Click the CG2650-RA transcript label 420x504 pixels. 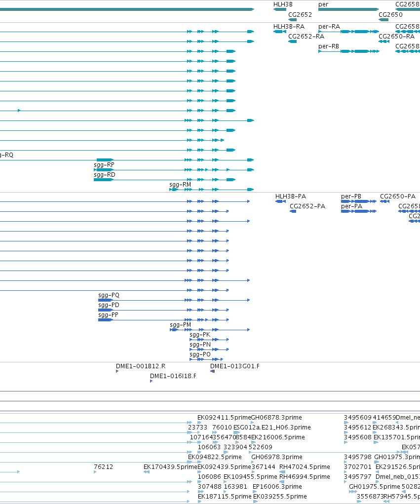click(x=396, y=37)
